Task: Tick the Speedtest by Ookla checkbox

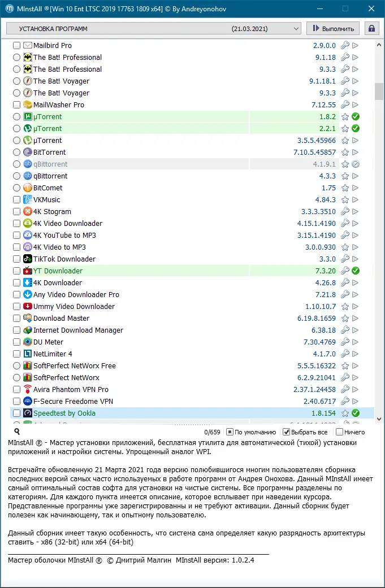Action: tap(16, 413)
